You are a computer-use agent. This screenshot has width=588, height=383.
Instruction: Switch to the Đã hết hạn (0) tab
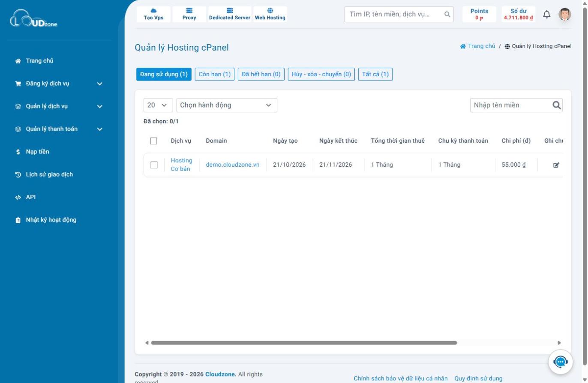(x=261, y=74)
